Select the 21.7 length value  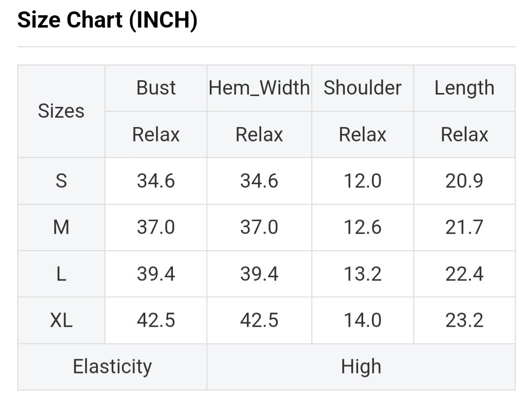pyautogui.click(x=464, y=228)
